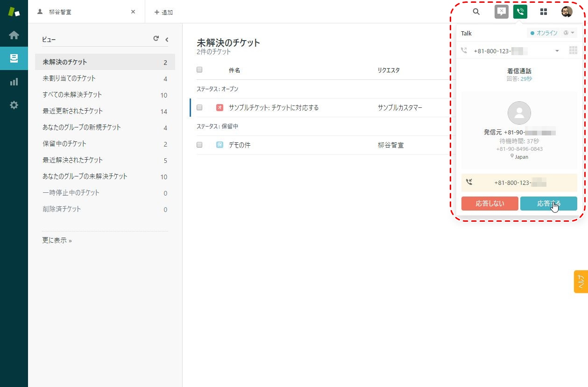The image size is (588, 387).
Task: Check the デモの件 row checkbox
Action: 199,145
